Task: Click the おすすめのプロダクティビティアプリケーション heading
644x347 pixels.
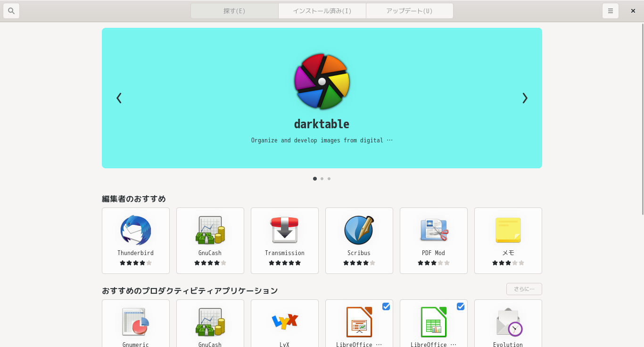Action: [190, 291]
